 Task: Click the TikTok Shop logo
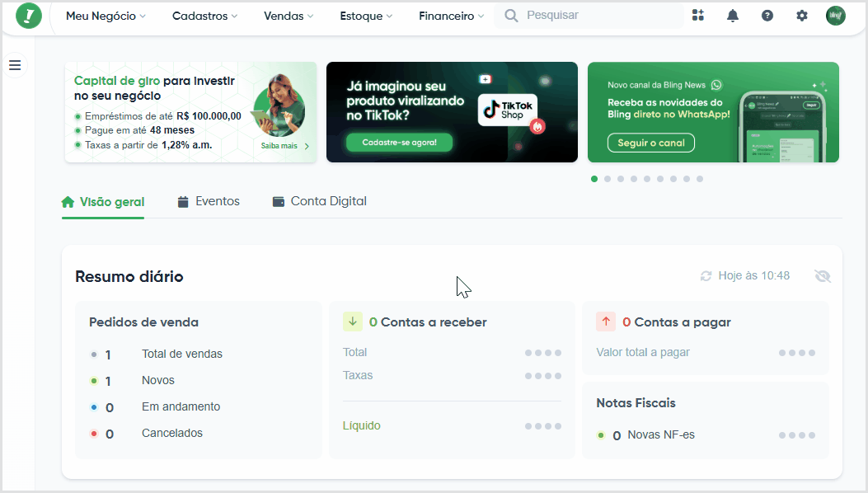tap(508, 110)
